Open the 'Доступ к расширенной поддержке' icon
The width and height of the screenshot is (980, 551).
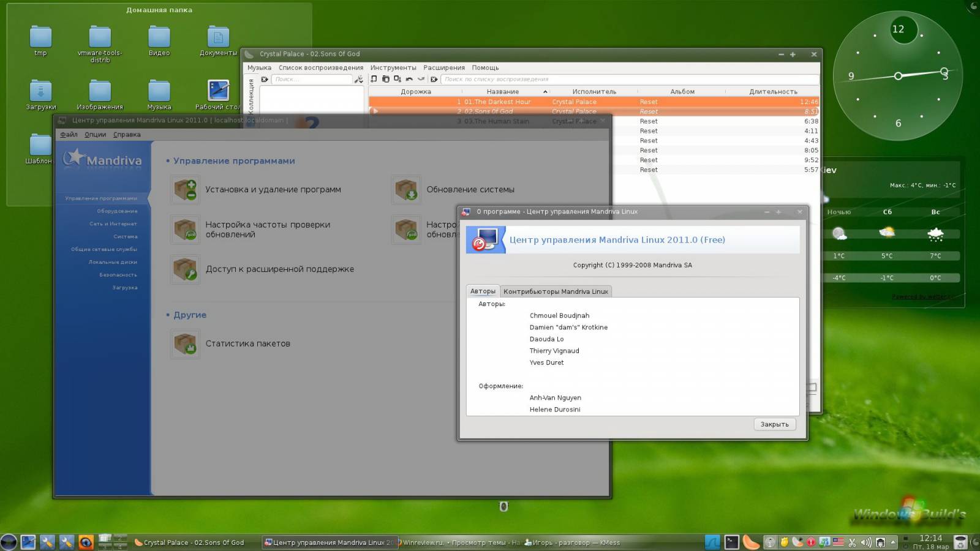point(185,269)
